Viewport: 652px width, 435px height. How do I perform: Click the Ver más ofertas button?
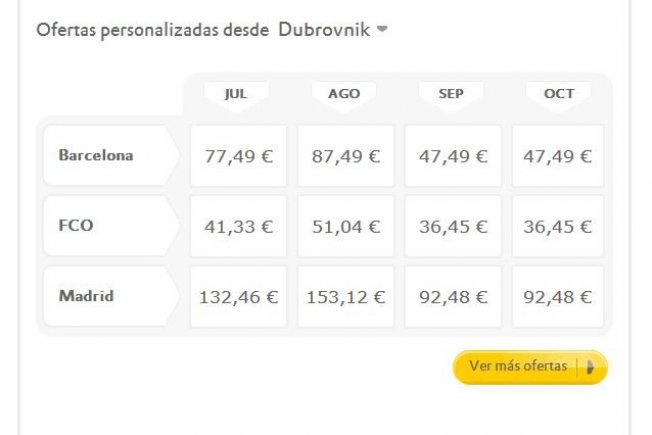click(x=530, y=367)
